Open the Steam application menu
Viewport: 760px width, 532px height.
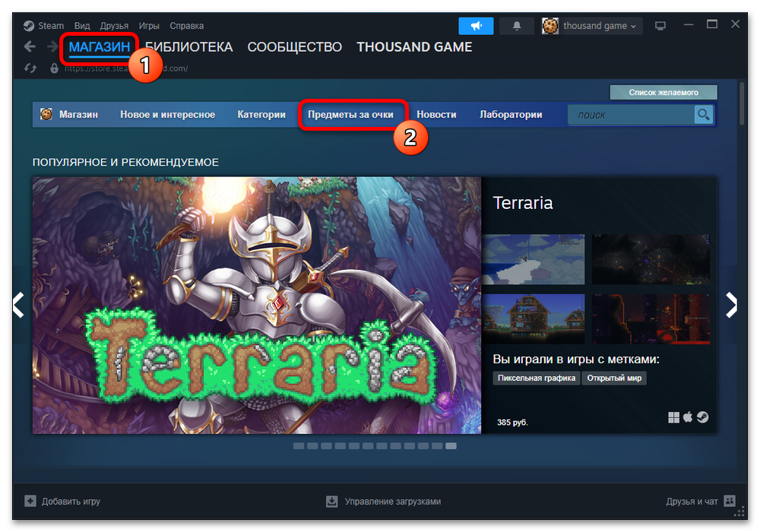(43, 26)
